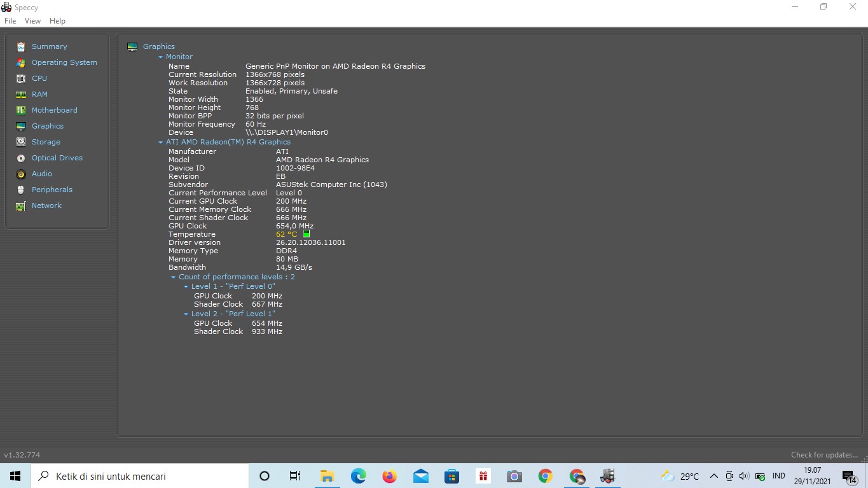Image resolution: width=868 pixels, height=488 pixels.
Task: Collapse the Monitor section
Action: (161, 57)
